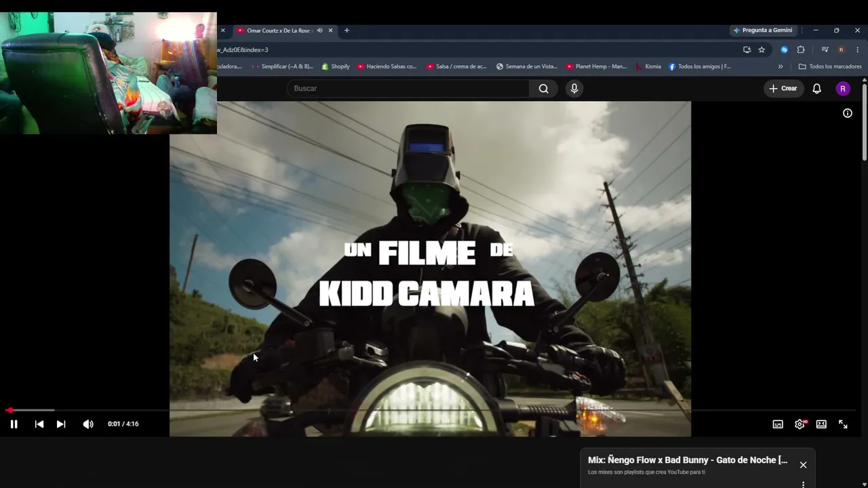
Task: Click the page vertical scrollbar
Action: [x=865, y=122]
